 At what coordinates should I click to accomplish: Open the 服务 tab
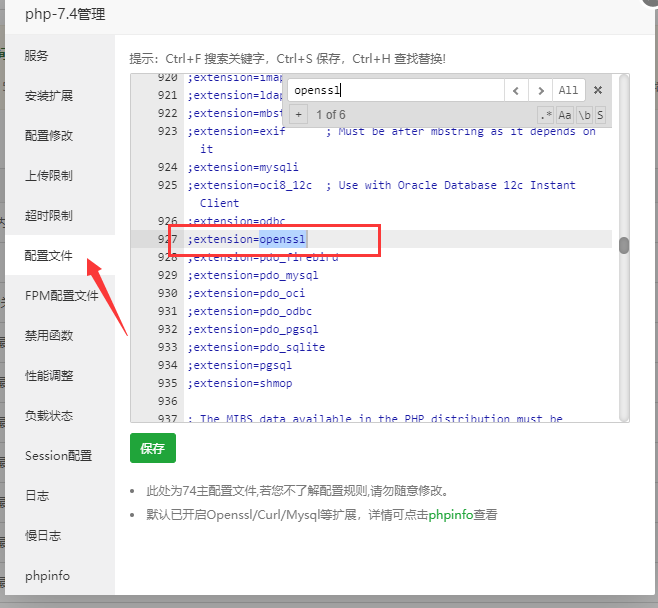tap(37, 56)
